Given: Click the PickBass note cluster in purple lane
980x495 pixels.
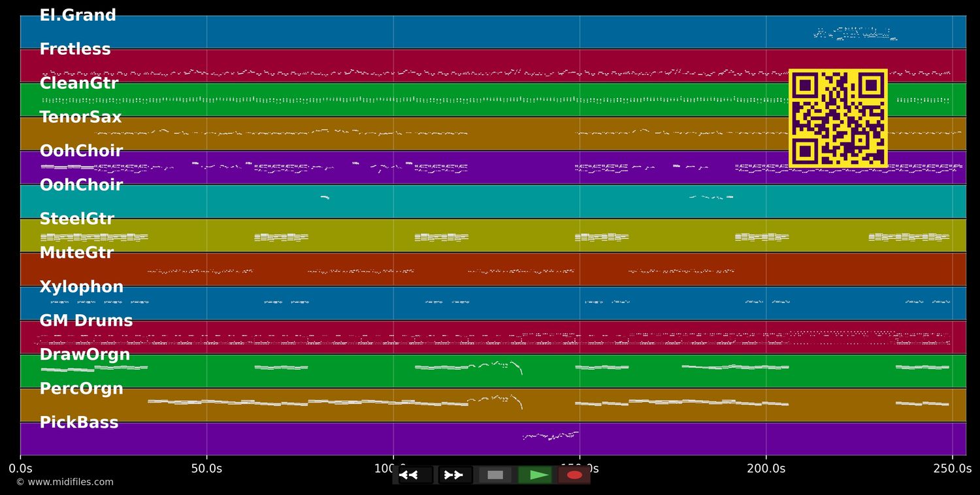Looking at the screenshot, I should click(551, 436).
